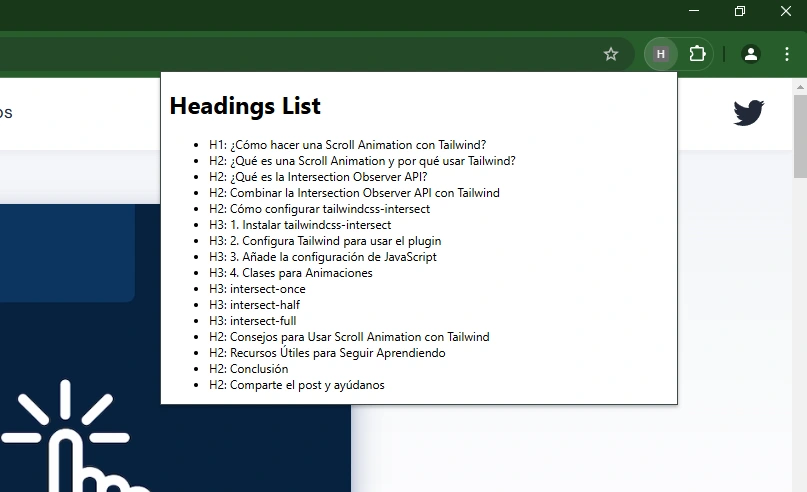Image resolution: width=807 pixels, height=492 pixels.
Task: Select 'H1: ¿Cómo hacer una Scroll Animation con Tailwind?'
Action: (x=347, y=145)
